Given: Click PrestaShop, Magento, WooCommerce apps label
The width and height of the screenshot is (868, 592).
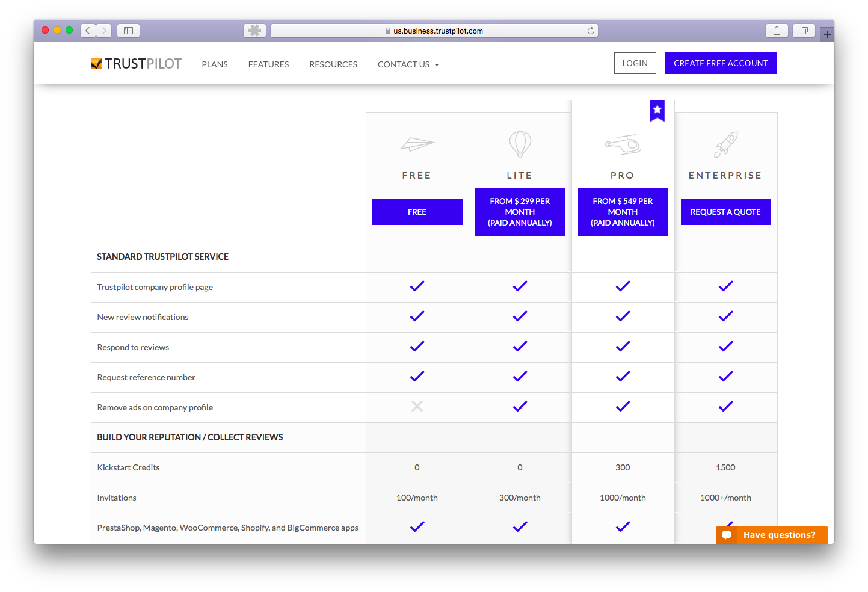Looking at the screenshot, I should [x=227, y=528].
